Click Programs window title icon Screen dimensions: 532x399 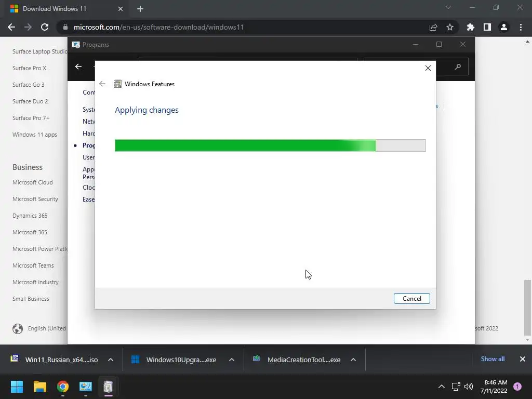tap(76, 45)
